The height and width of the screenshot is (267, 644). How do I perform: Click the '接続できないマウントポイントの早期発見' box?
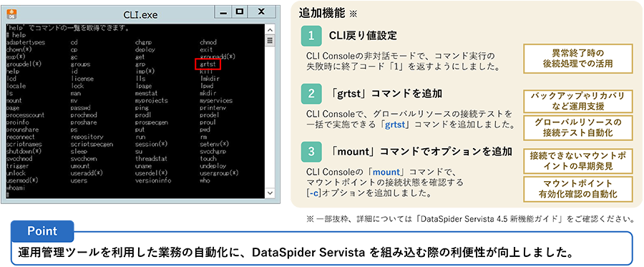pyautogui.click(x=578, y=162)
